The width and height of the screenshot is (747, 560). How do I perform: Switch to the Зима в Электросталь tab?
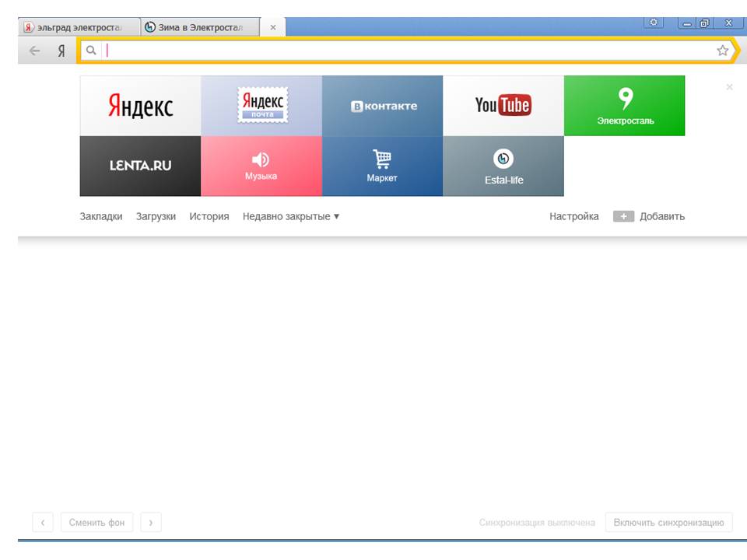pyautogui.click(x=201, y=27)
